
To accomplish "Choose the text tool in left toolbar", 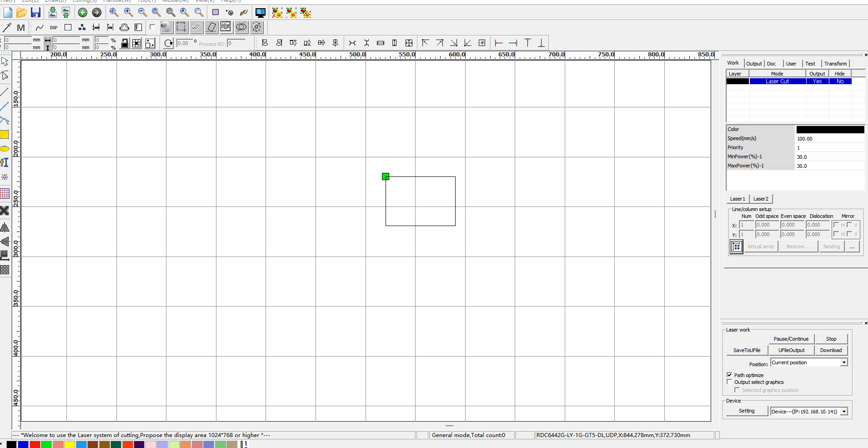I will (5, 162).
